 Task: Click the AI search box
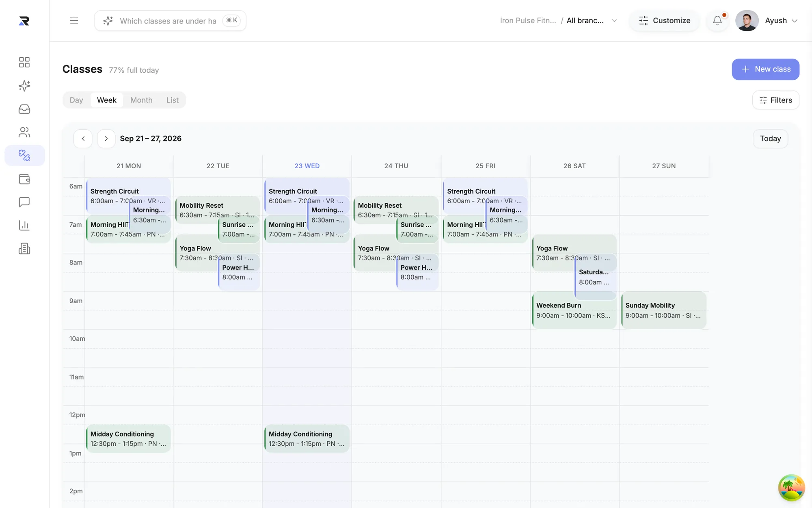(170, 21)
